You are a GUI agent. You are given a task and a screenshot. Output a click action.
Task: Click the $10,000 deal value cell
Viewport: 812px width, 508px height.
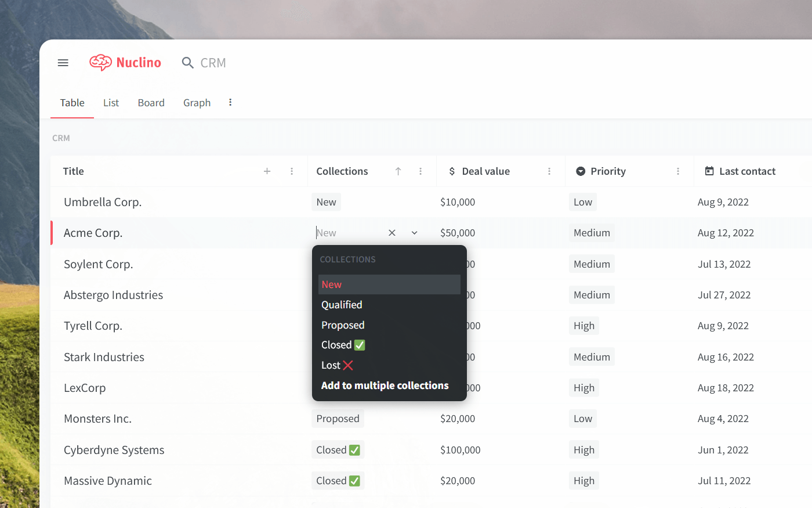(x=458, y=202)
